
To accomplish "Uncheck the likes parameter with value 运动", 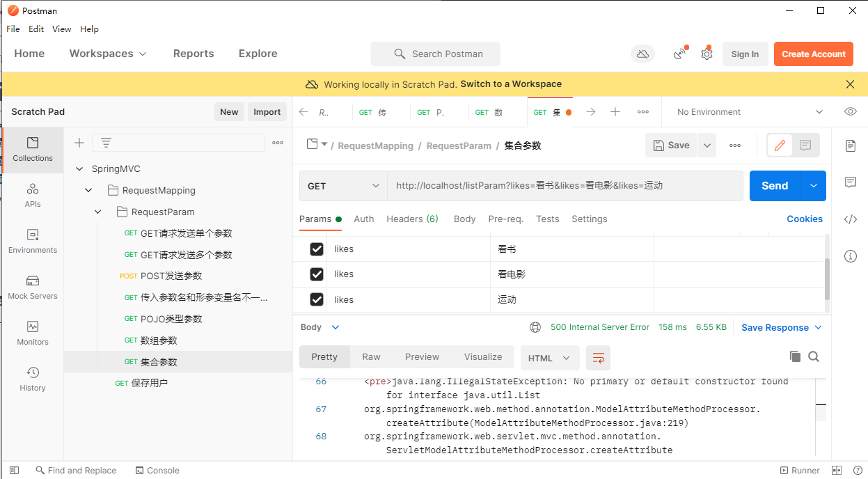I will coord(317,299).
